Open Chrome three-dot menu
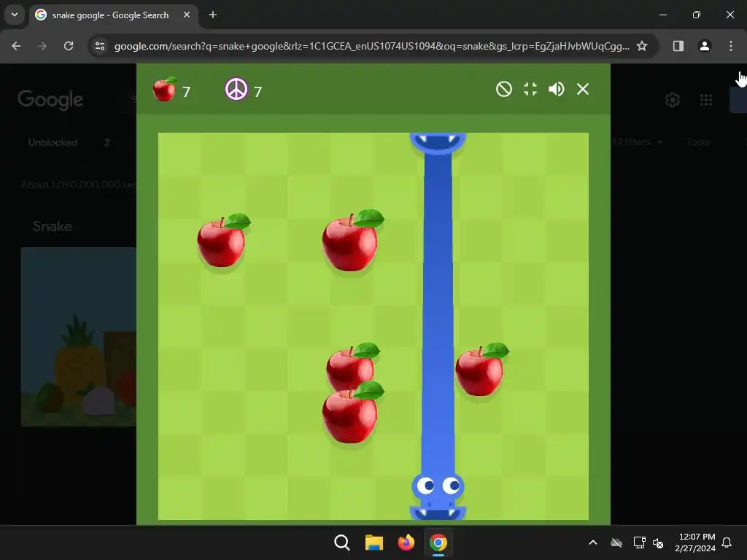Viewport: 747px width, 560px height. (730, 46)
